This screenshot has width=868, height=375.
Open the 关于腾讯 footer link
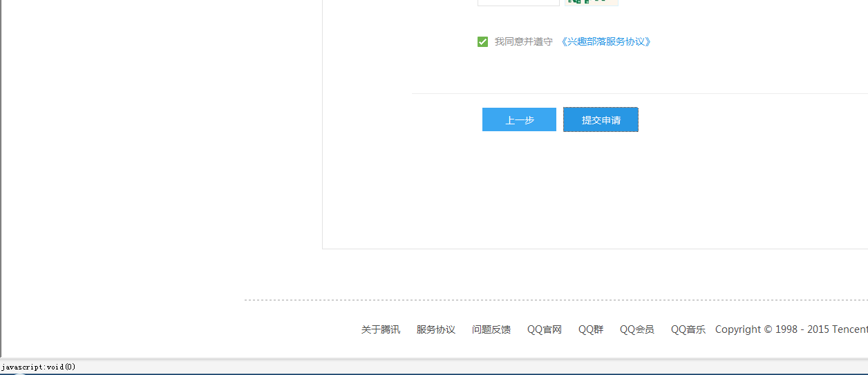coord(380,329)
